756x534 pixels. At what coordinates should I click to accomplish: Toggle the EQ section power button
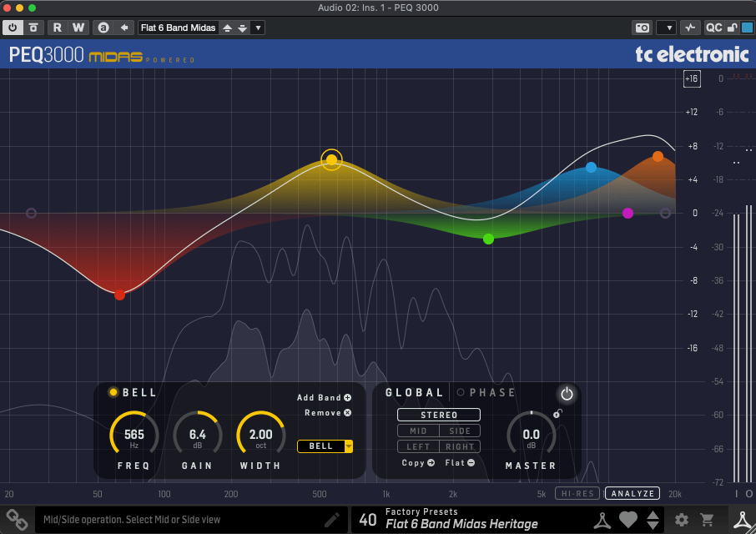tap(567, 394)
